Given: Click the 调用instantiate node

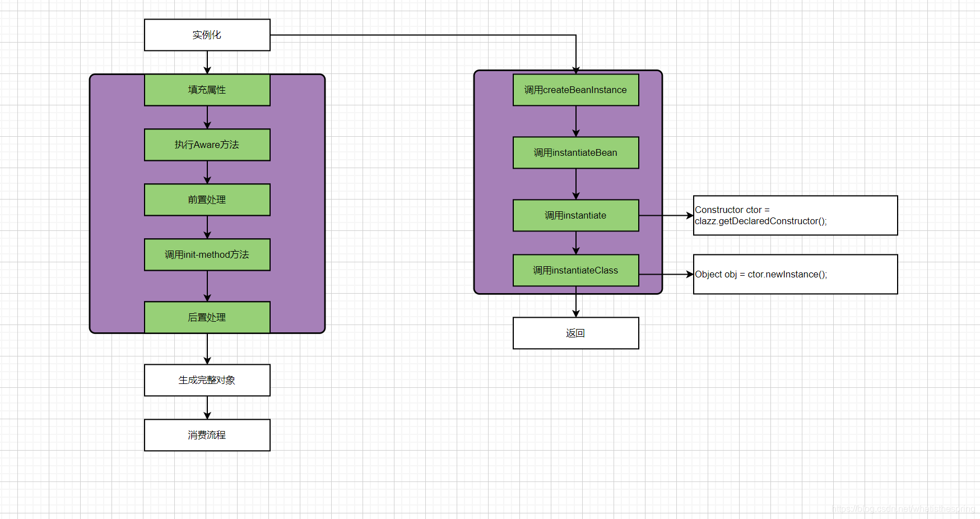Looking at the screenshot, I should point(576,215).
